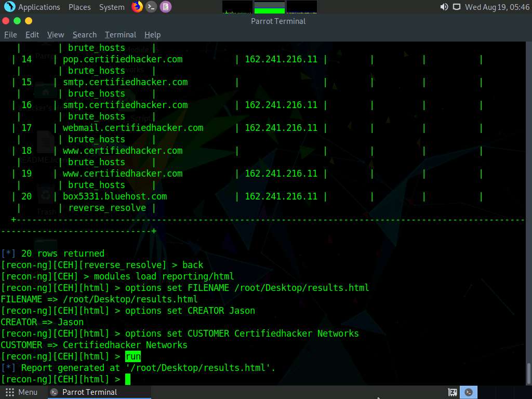Click 'CREATOR => Jason' output line
Screen dimensions: 532x399
click(42, 322)
